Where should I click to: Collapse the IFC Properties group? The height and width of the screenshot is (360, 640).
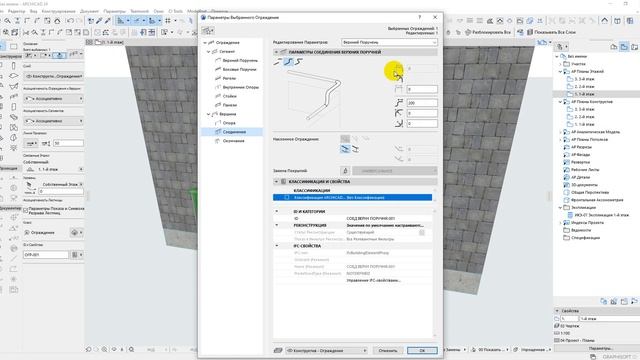(x=277, y=246)
